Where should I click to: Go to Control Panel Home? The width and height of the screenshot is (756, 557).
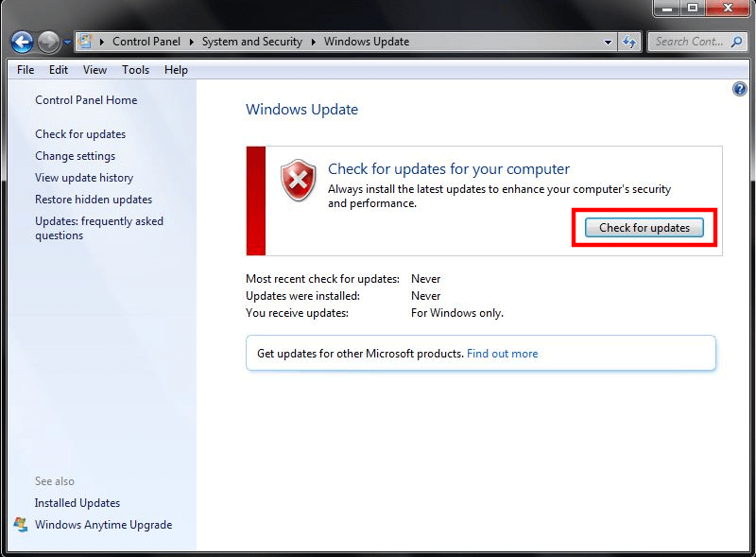pos(86,100)
